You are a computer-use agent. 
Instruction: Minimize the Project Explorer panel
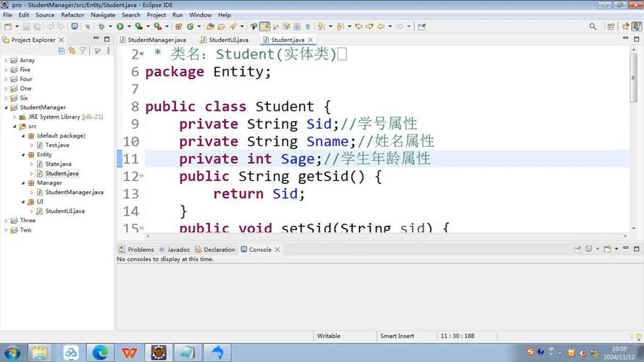click(96, 38)
